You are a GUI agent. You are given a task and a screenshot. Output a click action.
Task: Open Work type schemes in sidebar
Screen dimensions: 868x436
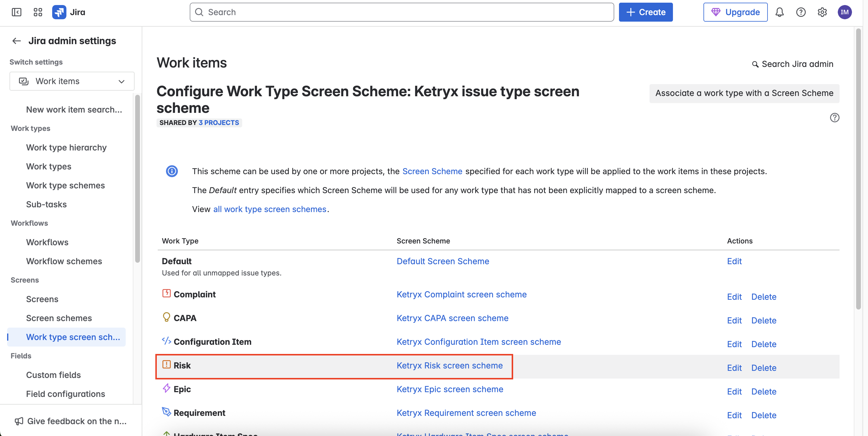point(66,185)
